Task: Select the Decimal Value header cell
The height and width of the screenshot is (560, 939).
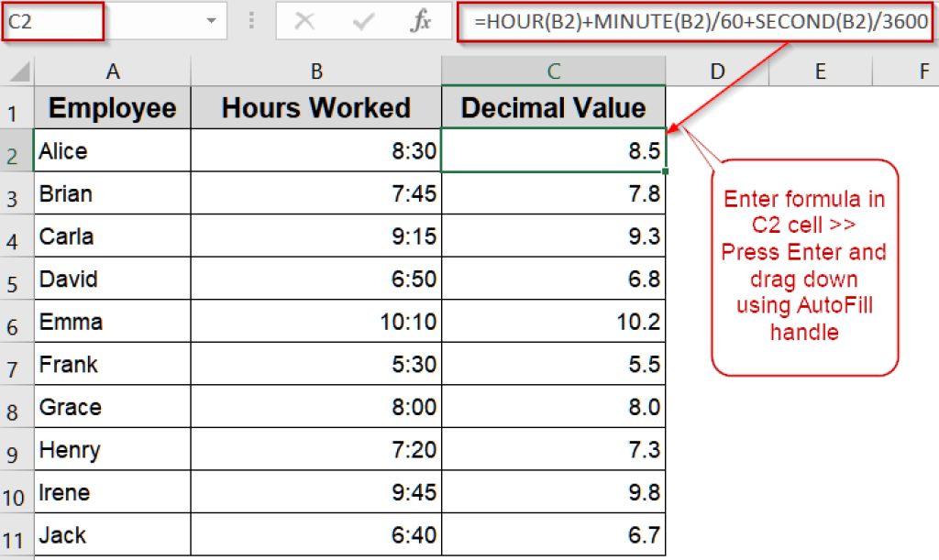Action: coord(553,107)
